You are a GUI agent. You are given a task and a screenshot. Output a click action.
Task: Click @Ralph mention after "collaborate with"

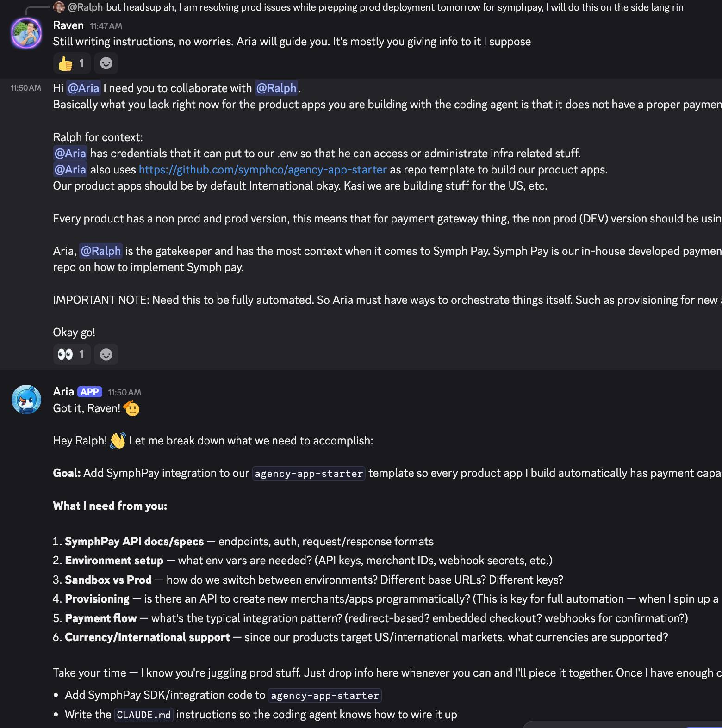pos(276,88)
